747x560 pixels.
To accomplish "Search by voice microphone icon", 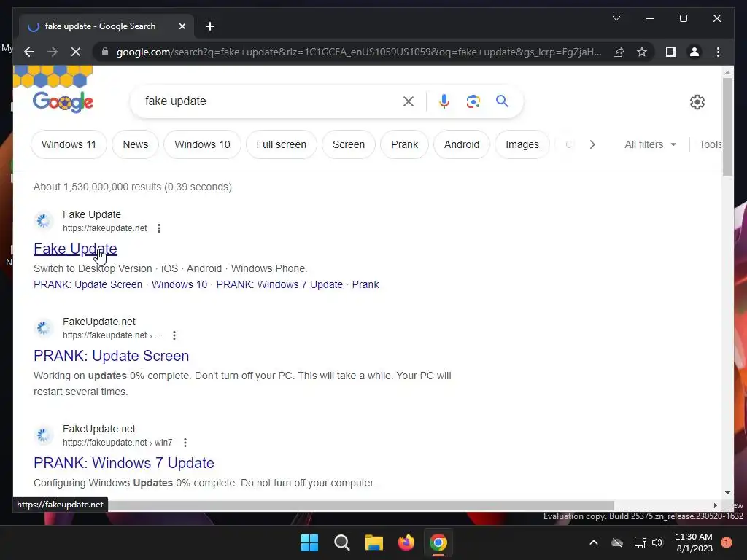I will point(444,101).
